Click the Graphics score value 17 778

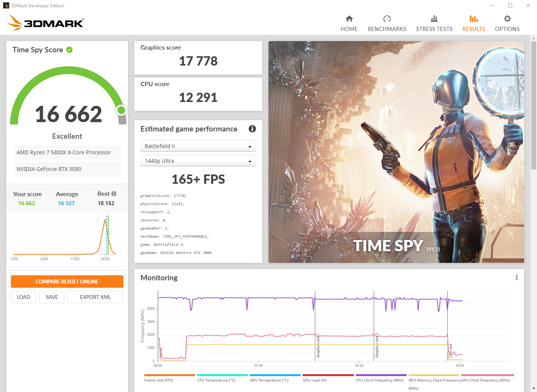pyautogui.click(x=198, y=61)
